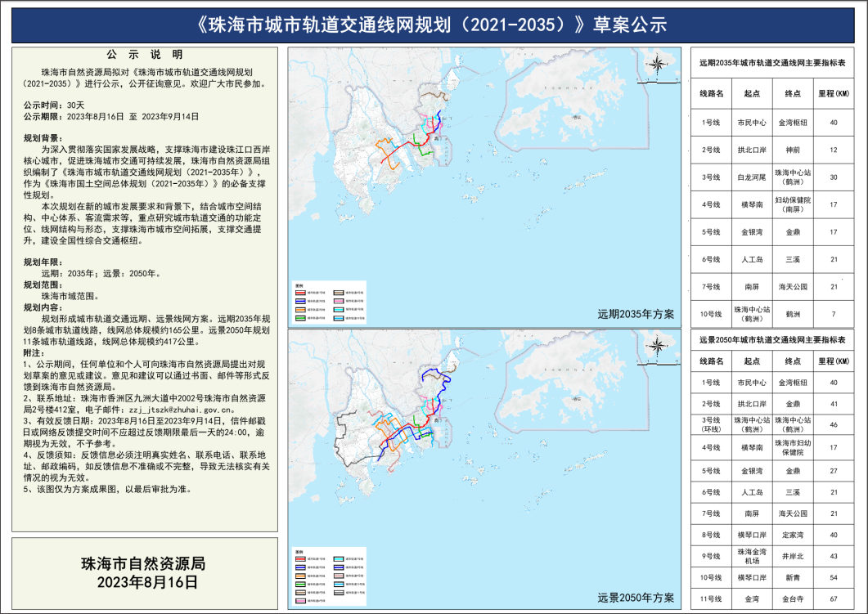Click the 远期2035年方案 map label
Viewport: 868px width, 614px height.
636,314
